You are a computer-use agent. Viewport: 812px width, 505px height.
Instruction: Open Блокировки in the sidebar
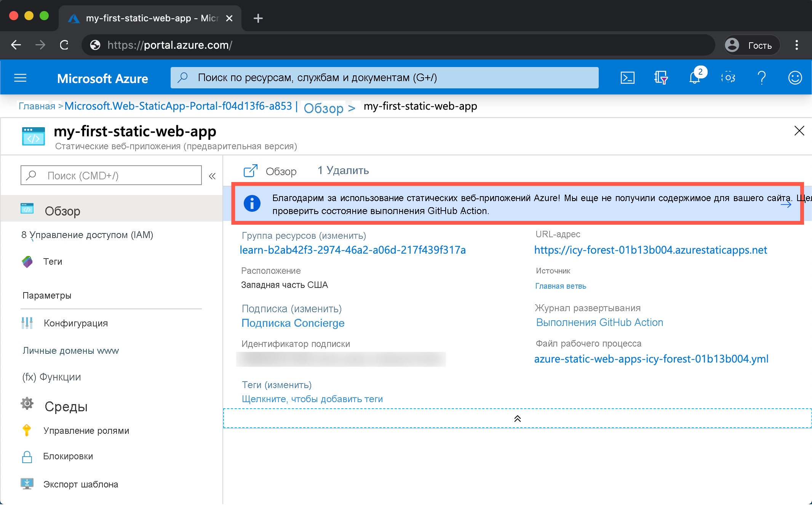click(68, 456)
